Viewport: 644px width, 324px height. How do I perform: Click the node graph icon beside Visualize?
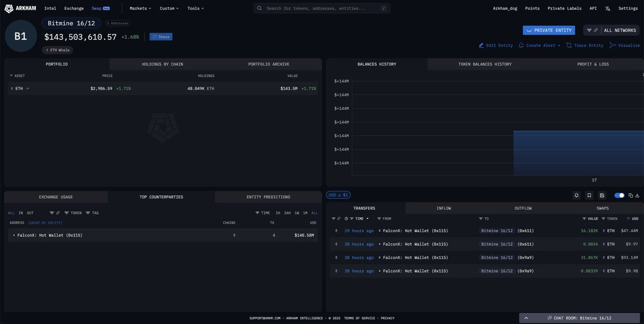click(x=612, y=46)
